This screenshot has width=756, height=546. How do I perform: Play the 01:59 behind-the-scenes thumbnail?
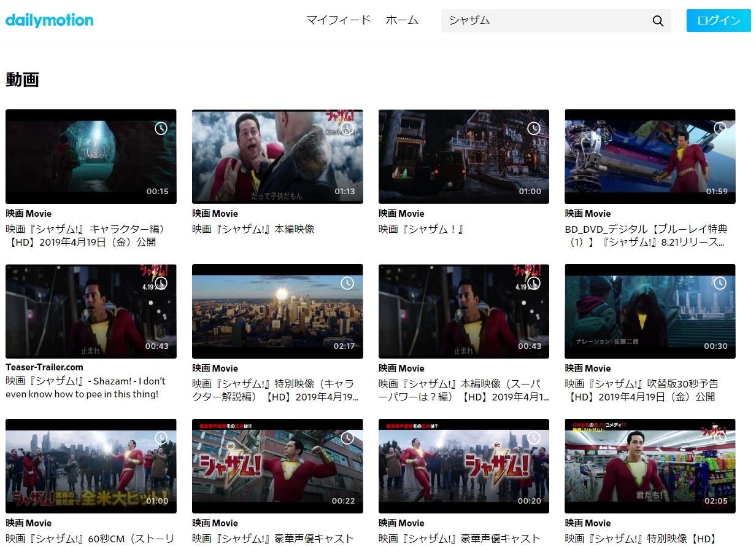pos(650,157)
